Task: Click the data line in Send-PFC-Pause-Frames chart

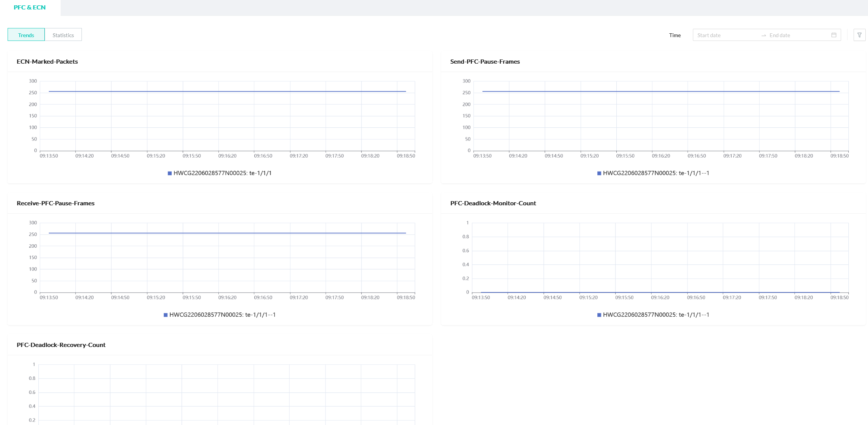Action: 661,91
